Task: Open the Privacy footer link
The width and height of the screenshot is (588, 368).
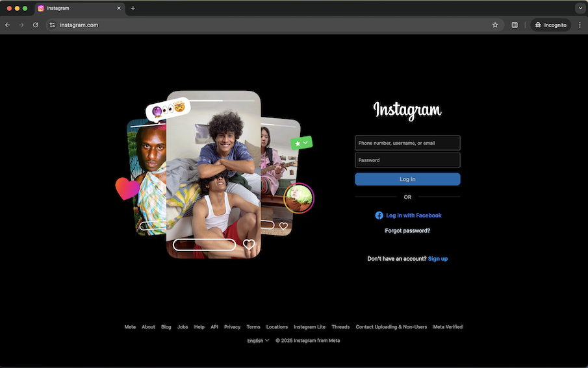Action: pyautogui.click(x=232, y=327)
